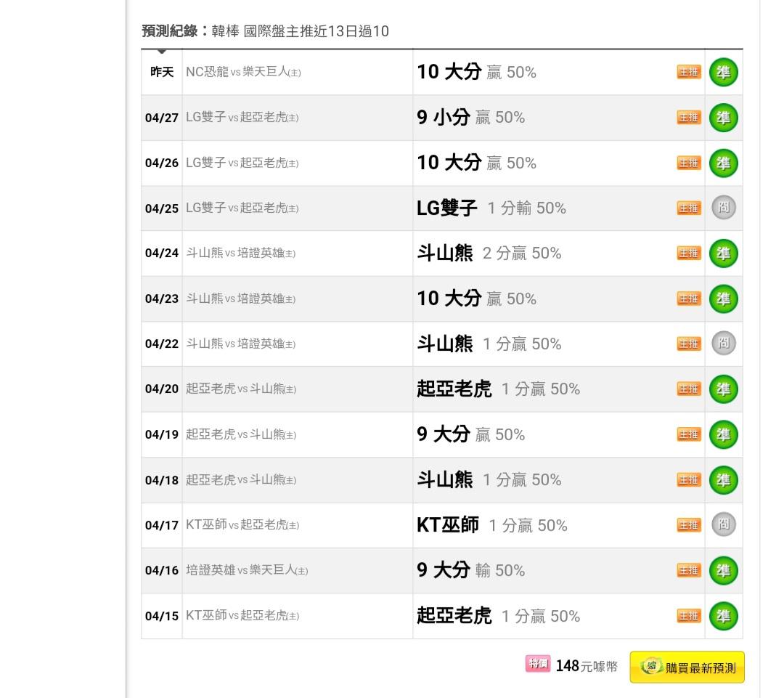Click green 準 icon on 04/15 row
This screenshot has height=698, width=784.
723,616
